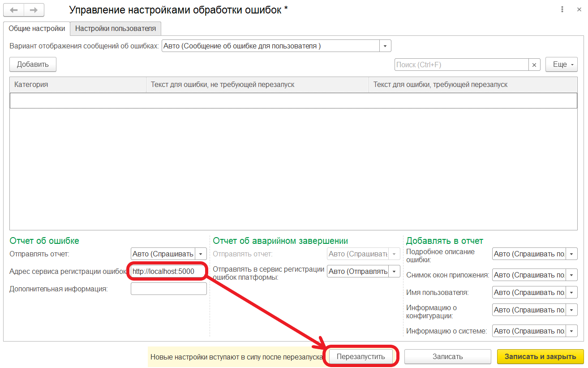The image size is (588, 368).
Task: Click the Добавить button
Action: pos(33,65)
